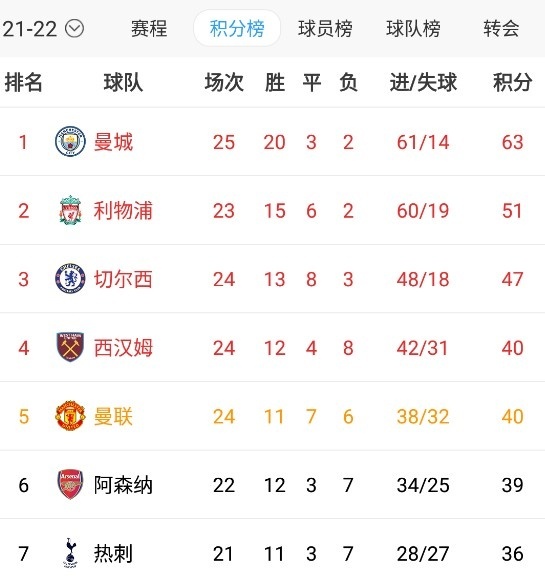This screenshot has height=586, width=545.
Task: Open the 转会 tab
Action: coord(501,28)
